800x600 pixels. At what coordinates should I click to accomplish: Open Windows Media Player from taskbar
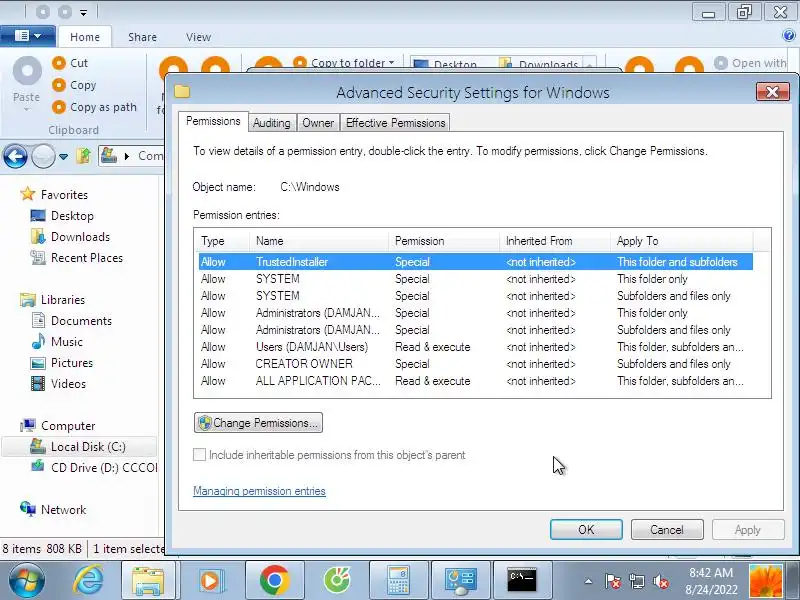210,581
